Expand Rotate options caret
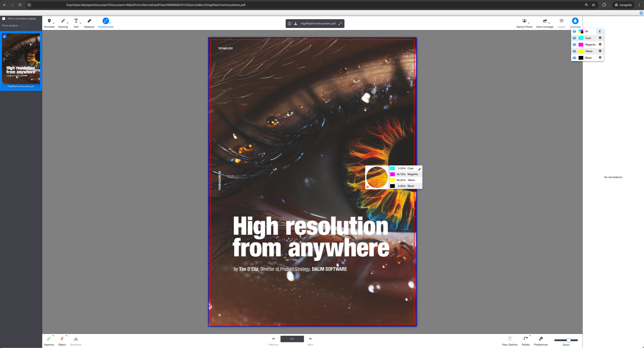 530,336
